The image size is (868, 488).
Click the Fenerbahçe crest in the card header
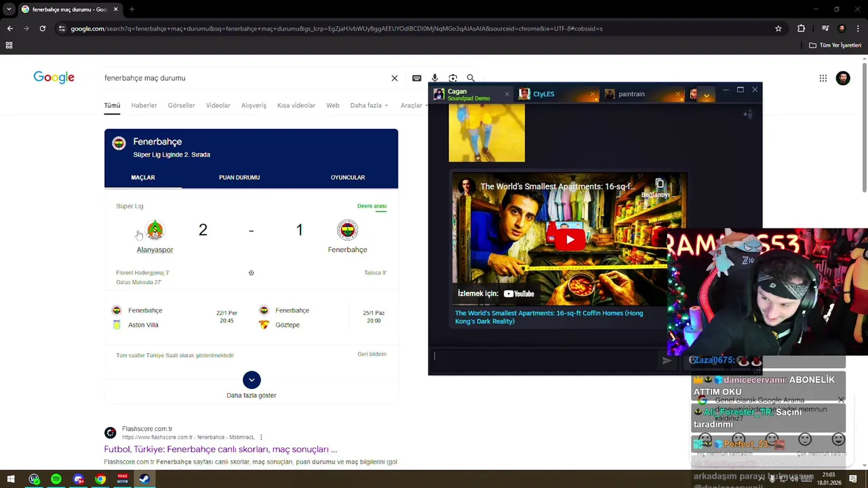(x=119, y=144)
